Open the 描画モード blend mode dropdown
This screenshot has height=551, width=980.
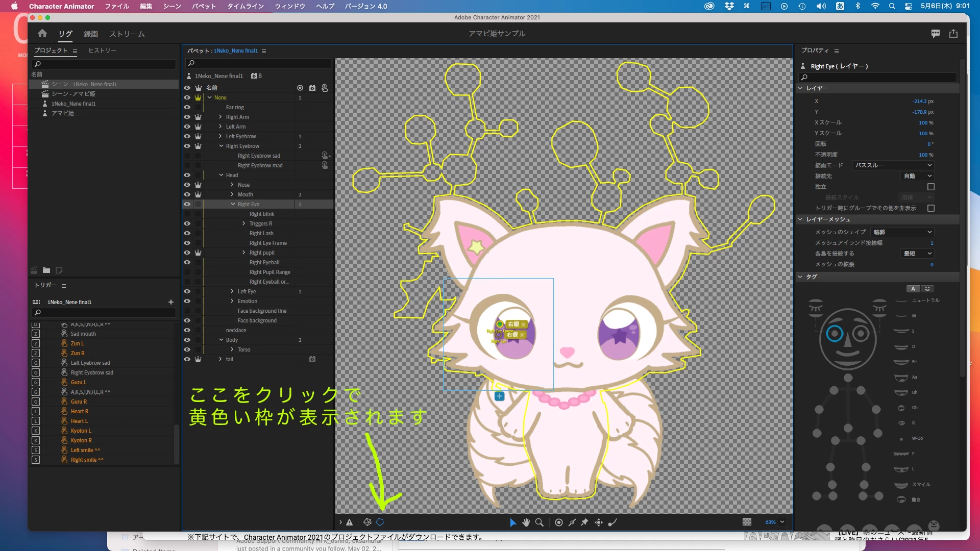coord(893,165)
